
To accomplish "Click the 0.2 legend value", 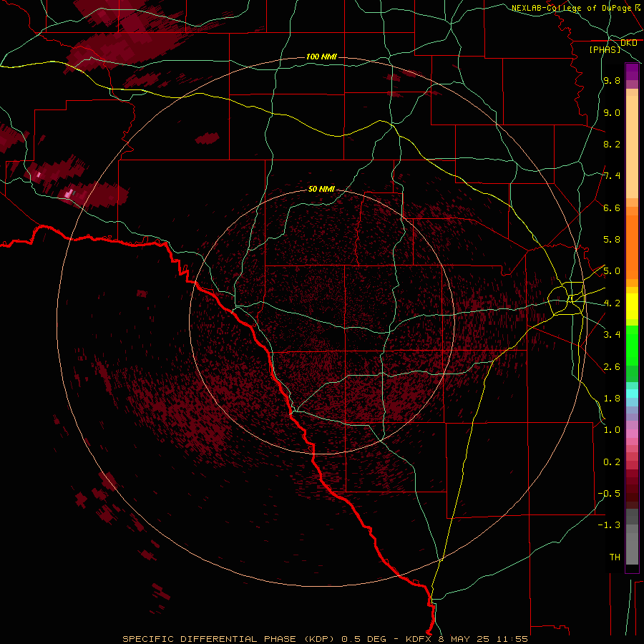I will (612, 462).
